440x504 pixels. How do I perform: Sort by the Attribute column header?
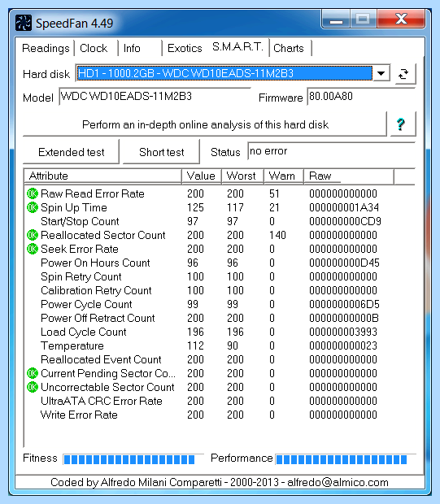pyautogui.click(x=103, y=176)
